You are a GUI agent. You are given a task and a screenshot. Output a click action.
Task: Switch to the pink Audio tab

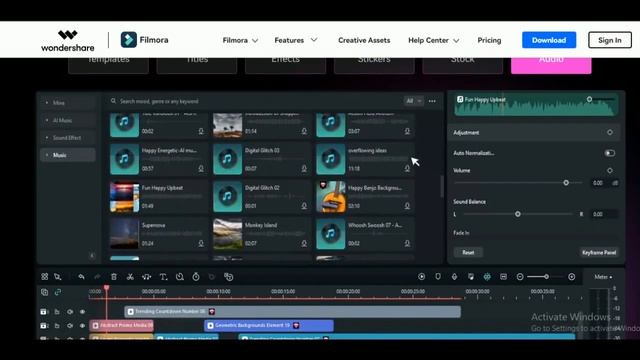(551, 65)
